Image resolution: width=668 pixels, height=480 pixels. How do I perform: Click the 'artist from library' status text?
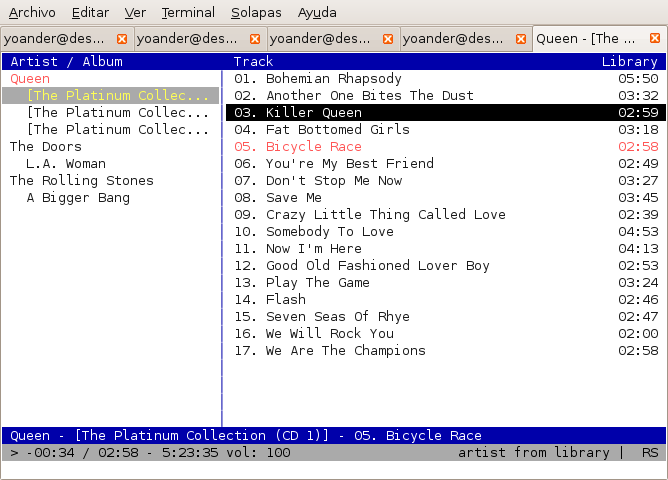[x=534, y=453]
